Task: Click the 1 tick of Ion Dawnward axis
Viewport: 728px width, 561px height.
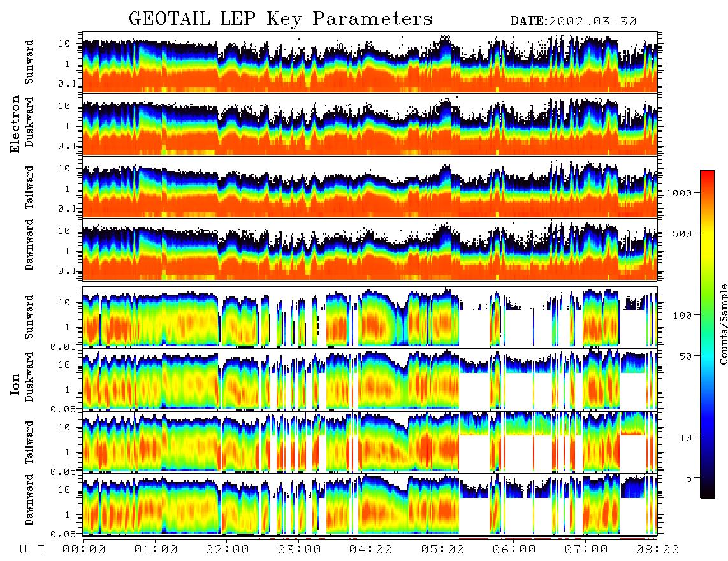Action: pos(68,514)
